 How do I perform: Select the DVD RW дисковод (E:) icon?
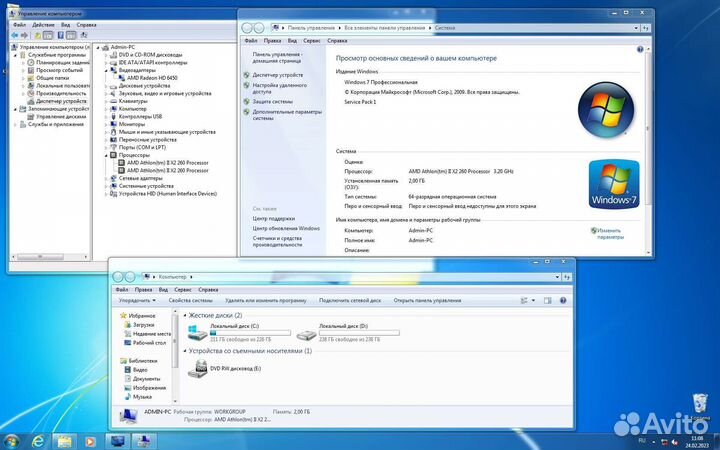pyautogui.click(x=197, y=369)
